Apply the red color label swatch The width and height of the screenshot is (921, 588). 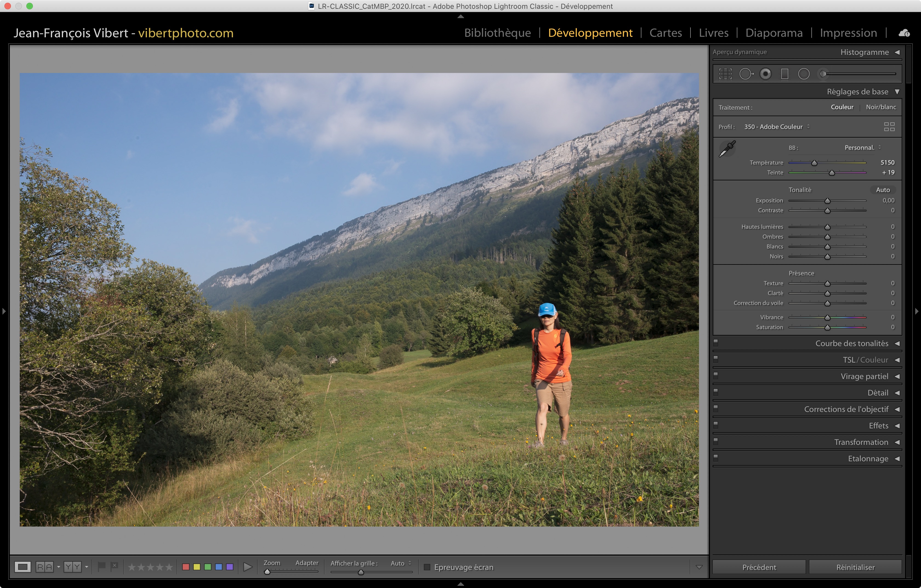coord(186,567)
